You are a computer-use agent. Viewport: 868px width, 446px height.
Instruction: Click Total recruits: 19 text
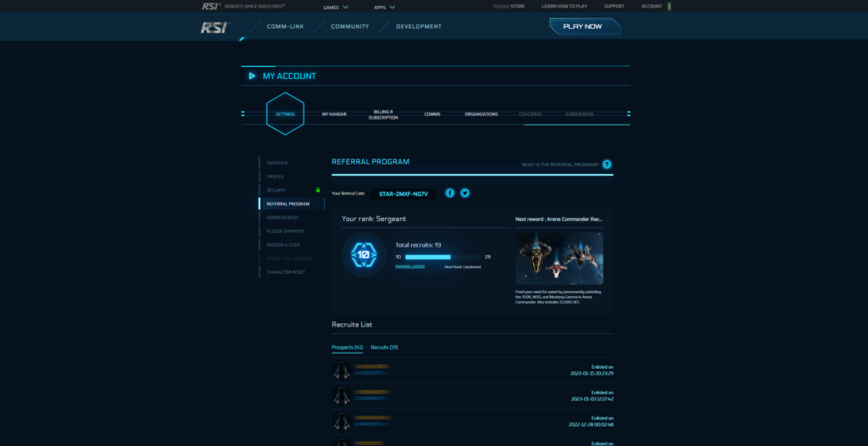pos(418,245)
